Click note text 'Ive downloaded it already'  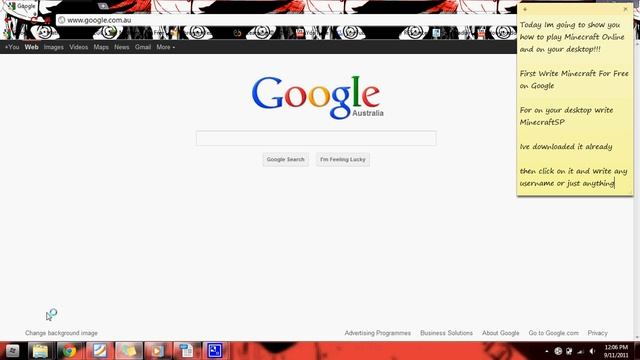[566, 147]
